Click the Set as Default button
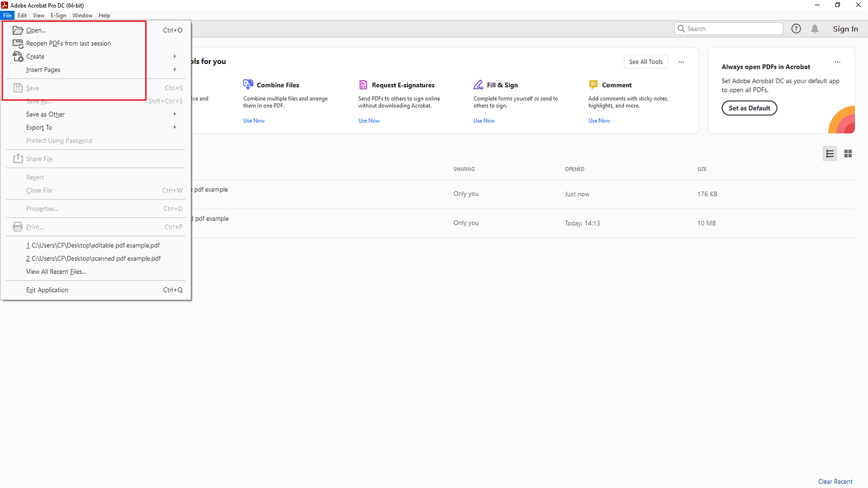 [x=749, y=108]
